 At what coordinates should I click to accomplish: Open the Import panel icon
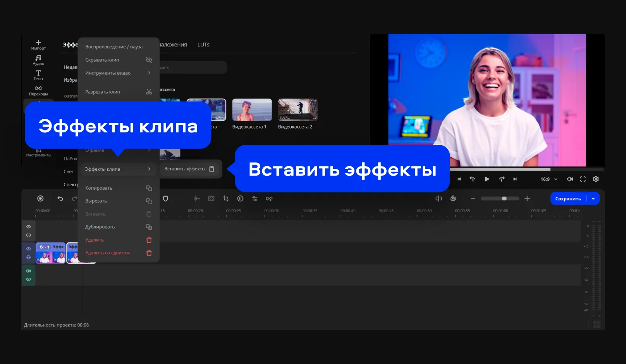[x=38, y=45]
